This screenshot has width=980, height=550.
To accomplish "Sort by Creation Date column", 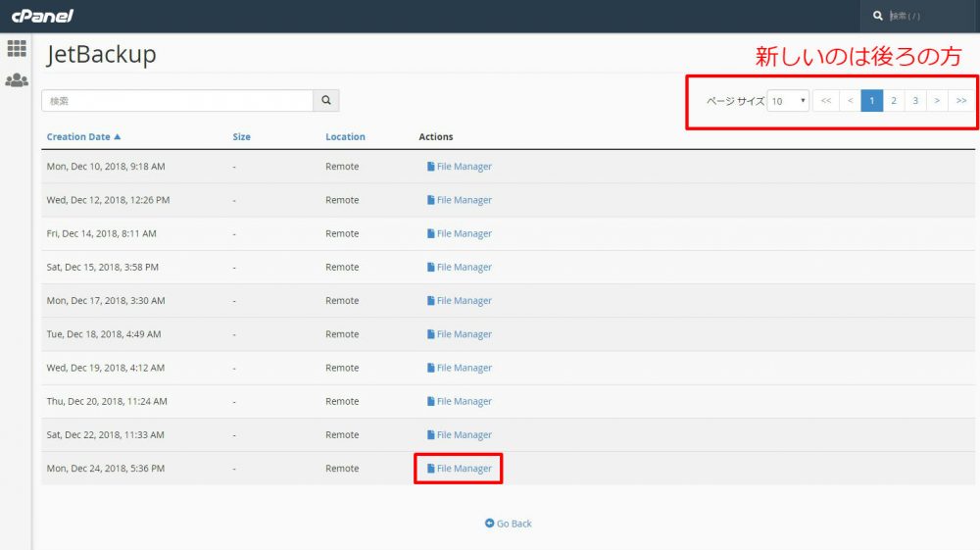I will (83, 137).
